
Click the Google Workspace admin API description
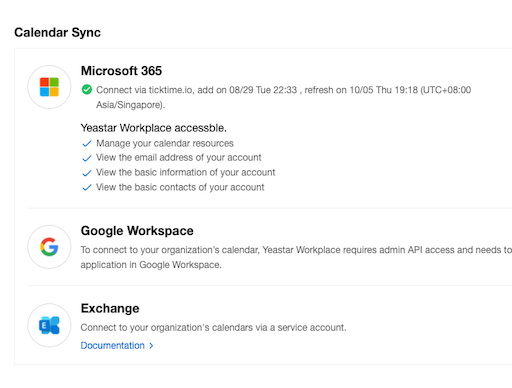[x=296, y=257]
